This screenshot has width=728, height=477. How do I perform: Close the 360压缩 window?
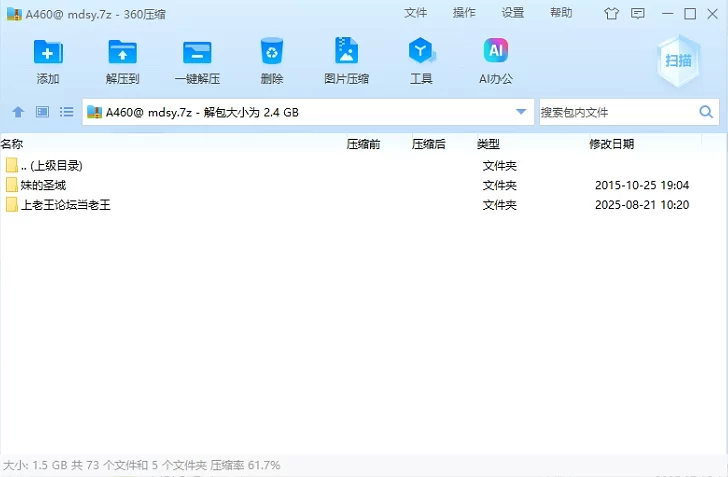point(712,13)
